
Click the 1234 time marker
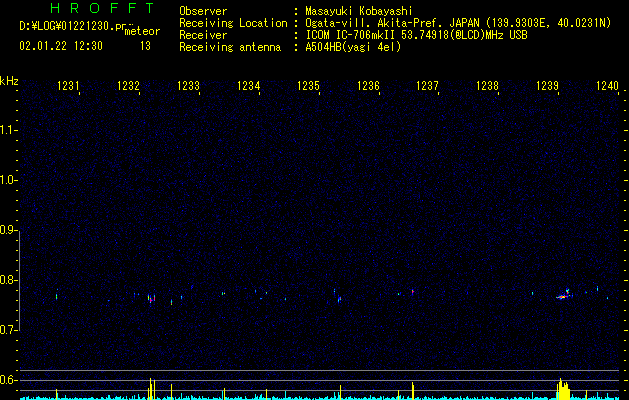tap(248, 85)
